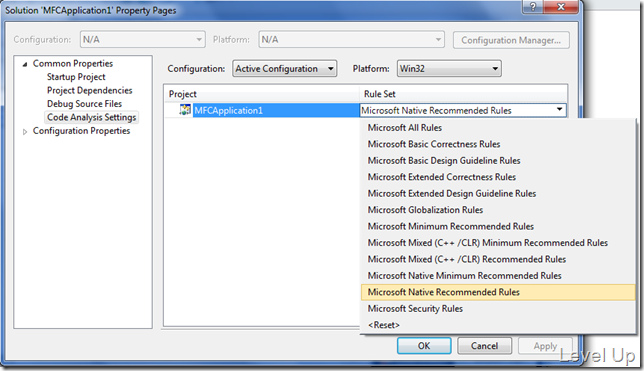
Task: Click the MFCApplication1 project row
Action: pos(261,110)
